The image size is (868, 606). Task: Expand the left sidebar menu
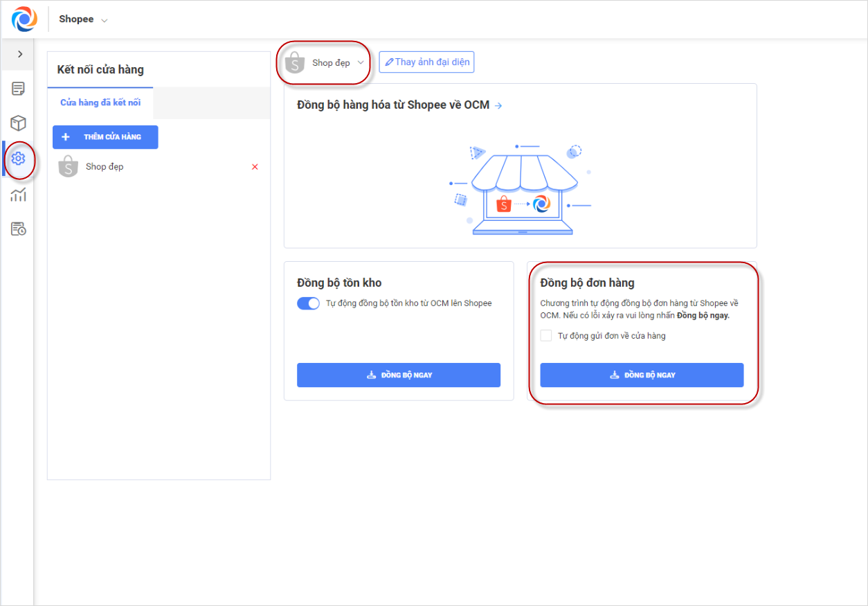20,54
